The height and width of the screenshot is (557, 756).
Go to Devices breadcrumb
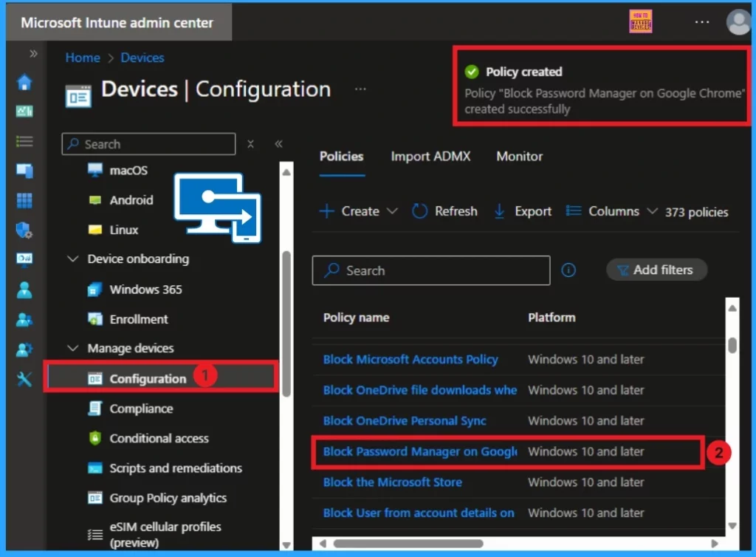(x=142, y=58)
